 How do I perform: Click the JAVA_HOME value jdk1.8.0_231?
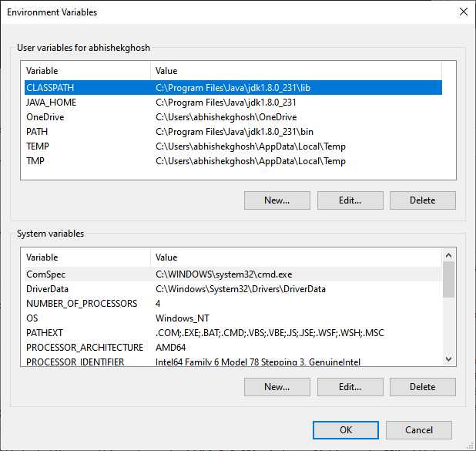pyautogui.click(x=226, y=103)
